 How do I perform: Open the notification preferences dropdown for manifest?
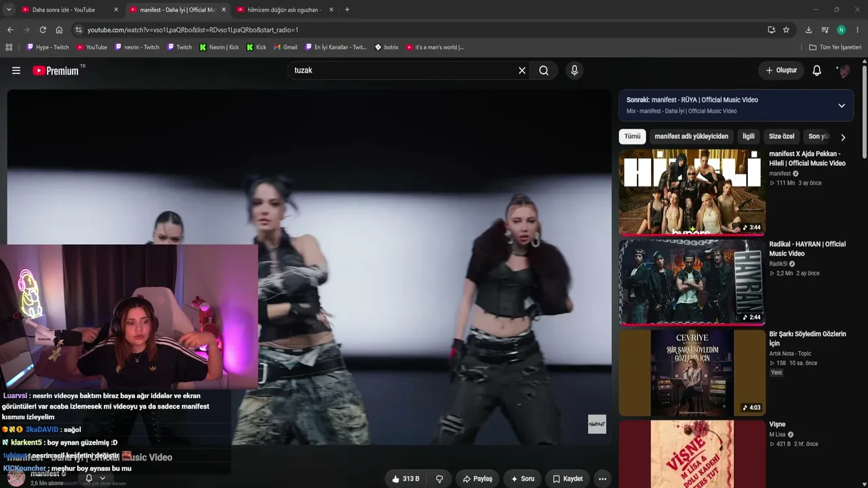coord(95,478)
